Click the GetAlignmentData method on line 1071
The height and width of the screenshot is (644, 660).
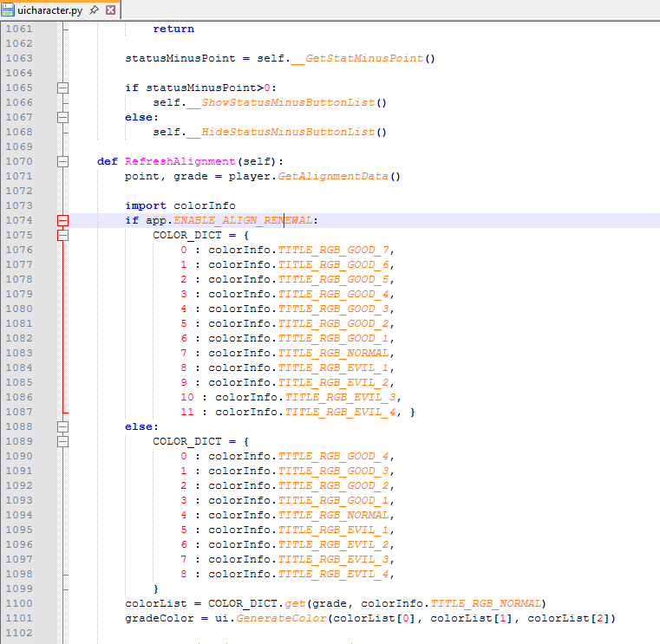click(333, 176)
